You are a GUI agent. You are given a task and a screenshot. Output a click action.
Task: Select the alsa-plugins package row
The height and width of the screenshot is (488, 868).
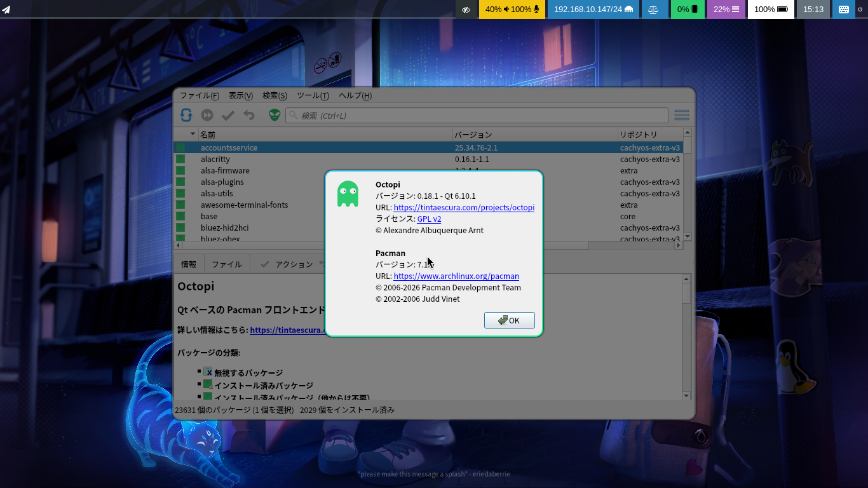point(428,182)
